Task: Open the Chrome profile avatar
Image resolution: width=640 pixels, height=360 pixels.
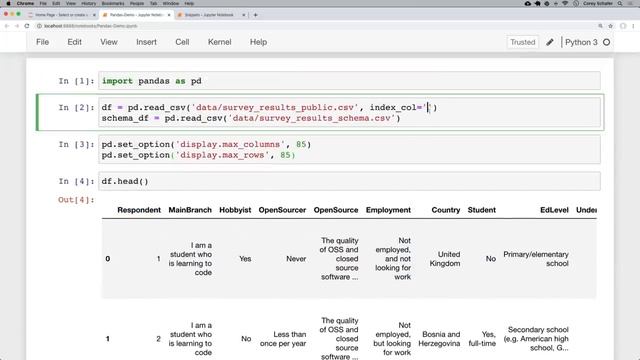Action: [623, 26]
